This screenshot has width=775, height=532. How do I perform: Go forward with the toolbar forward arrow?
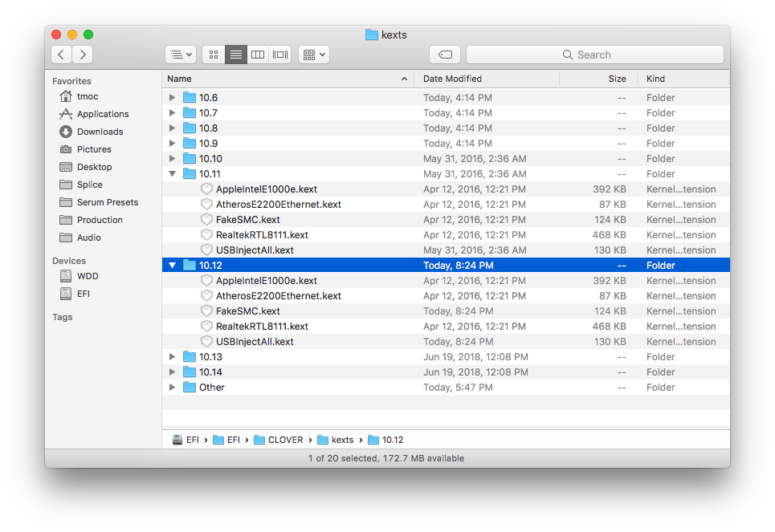click(83, 55)
